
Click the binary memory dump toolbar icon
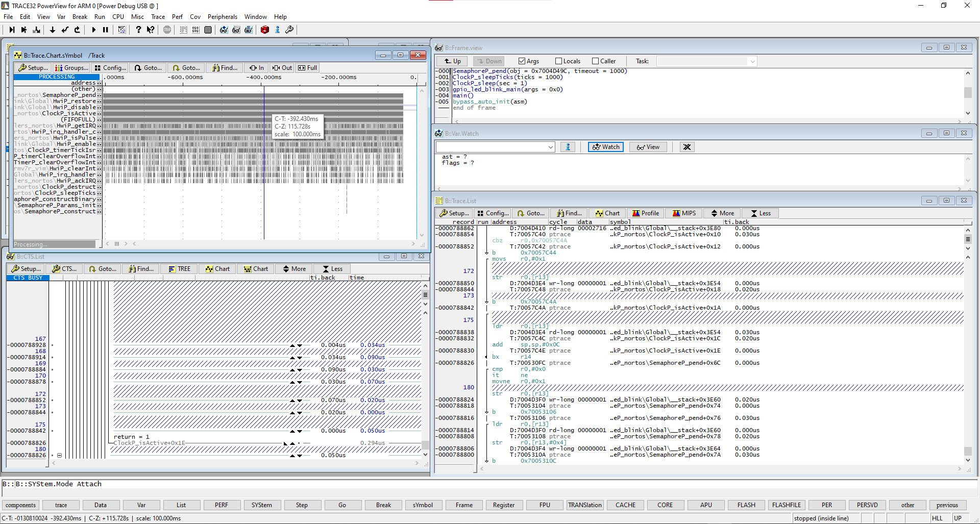(x=195, y=30)
